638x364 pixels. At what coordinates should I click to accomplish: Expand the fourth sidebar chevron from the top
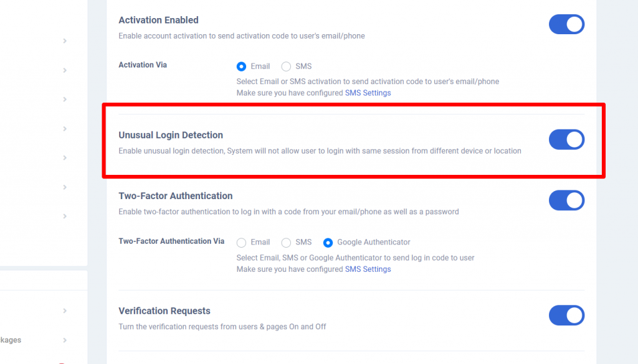pyautogui.click(x=65, y=128)
